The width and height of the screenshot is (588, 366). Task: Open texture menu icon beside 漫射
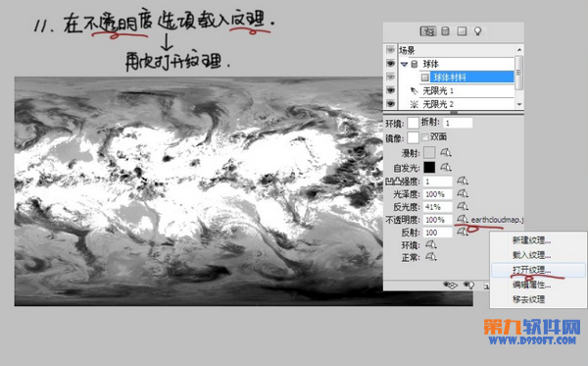click(x=446, y=152)
